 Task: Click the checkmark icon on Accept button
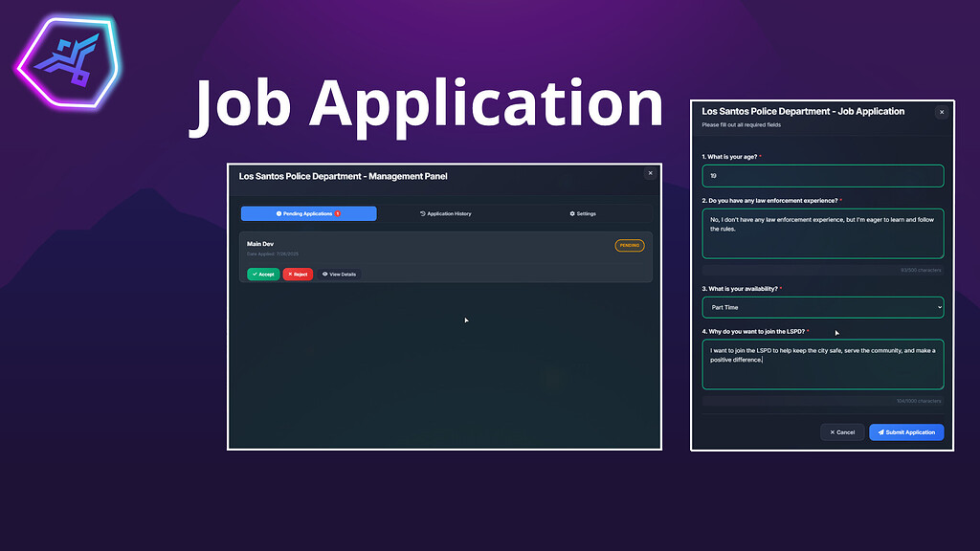tap(254, 275)
